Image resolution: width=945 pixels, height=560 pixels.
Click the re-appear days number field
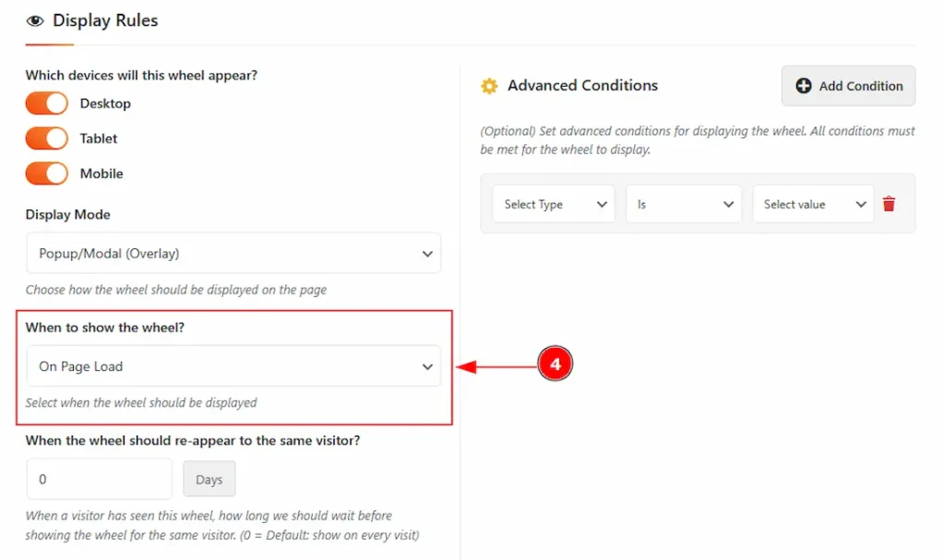click(100, 480)
